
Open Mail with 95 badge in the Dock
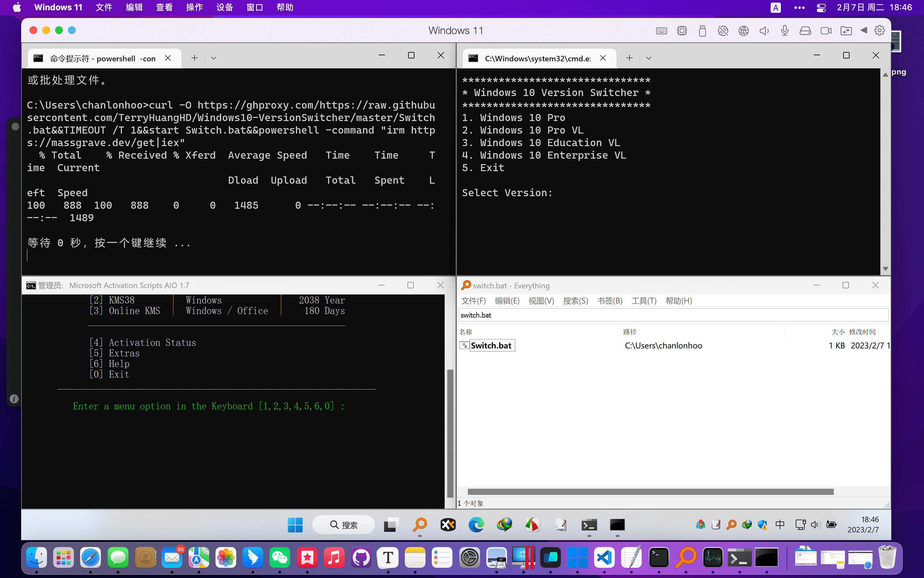(172, 558)
